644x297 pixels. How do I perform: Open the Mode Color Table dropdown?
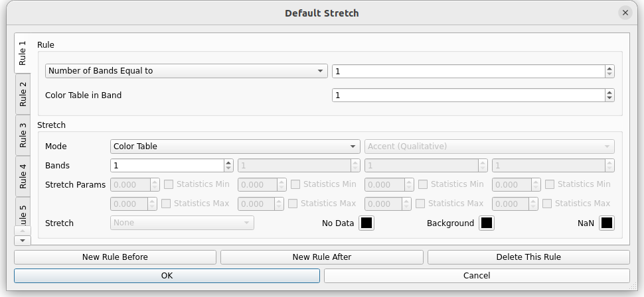pyautogui.click(x=235, y=147)
